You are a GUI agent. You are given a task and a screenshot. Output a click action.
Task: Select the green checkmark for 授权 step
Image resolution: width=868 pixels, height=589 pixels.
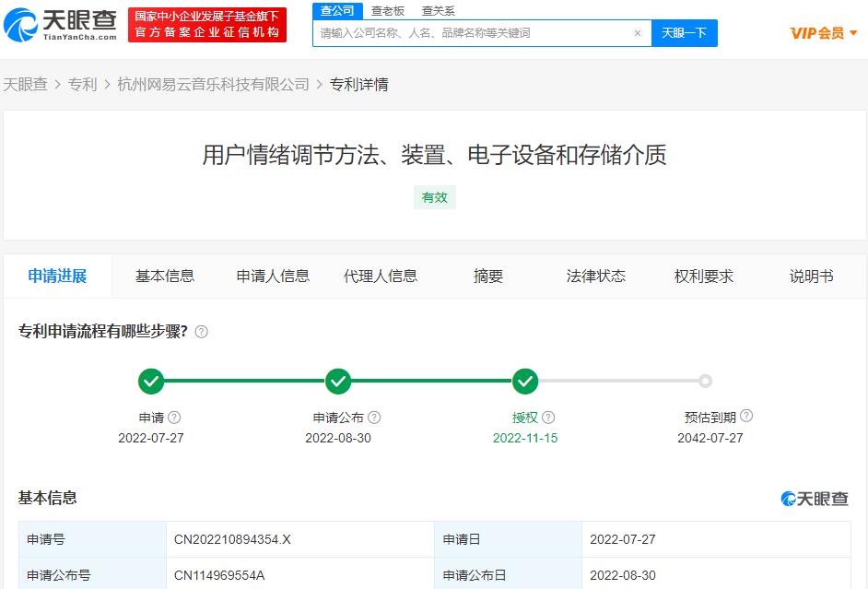[525, 381]
